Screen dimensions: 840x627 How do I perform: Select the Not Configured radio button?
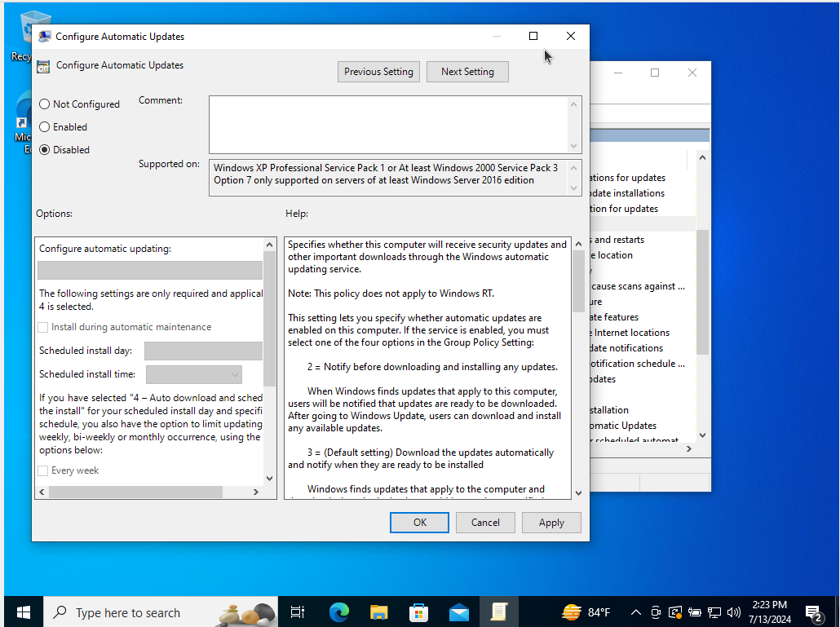pos(45,104)
